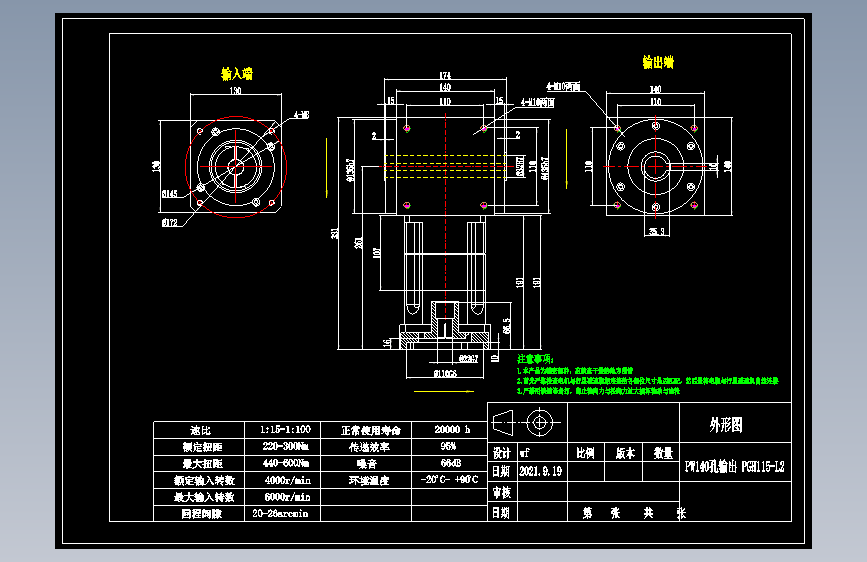The height and width of the screenshot is (562, 867).
Task: Click the -20°C- +90°C temperature value
Action: tap(449, 479)
